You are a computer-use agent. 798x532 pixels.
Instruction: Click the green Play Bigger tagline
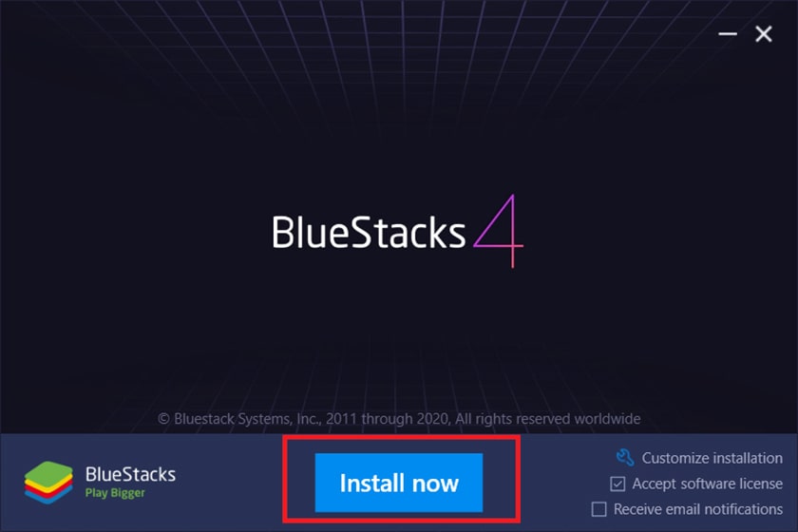pyautogui.click(x=115, y=493)
